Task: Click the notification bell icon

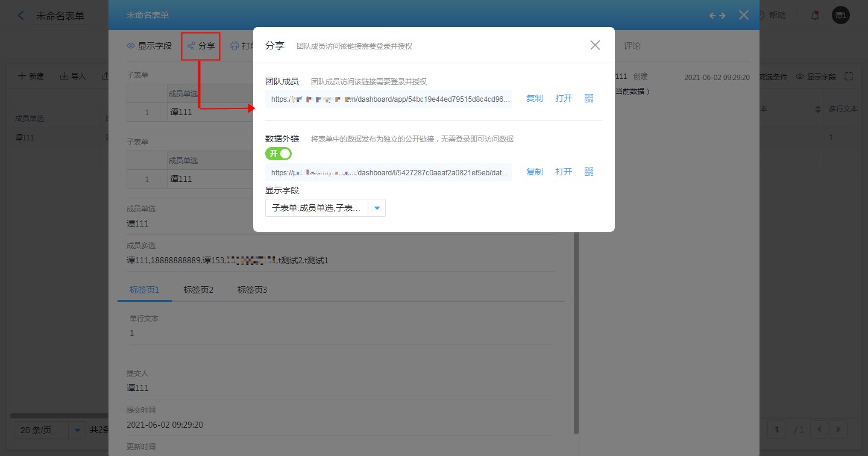Action: [815, 16]
